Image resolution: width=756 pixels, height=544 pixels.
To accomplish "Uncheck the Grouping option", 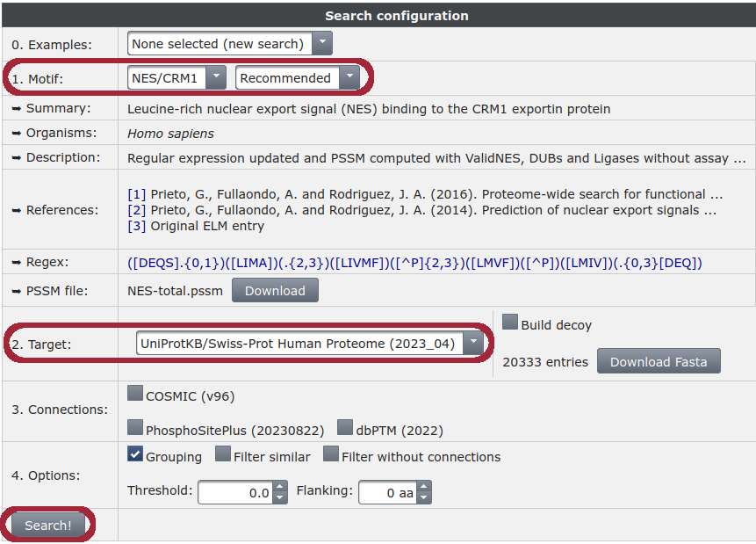I will pyautogui.click(x=135, y=453).
